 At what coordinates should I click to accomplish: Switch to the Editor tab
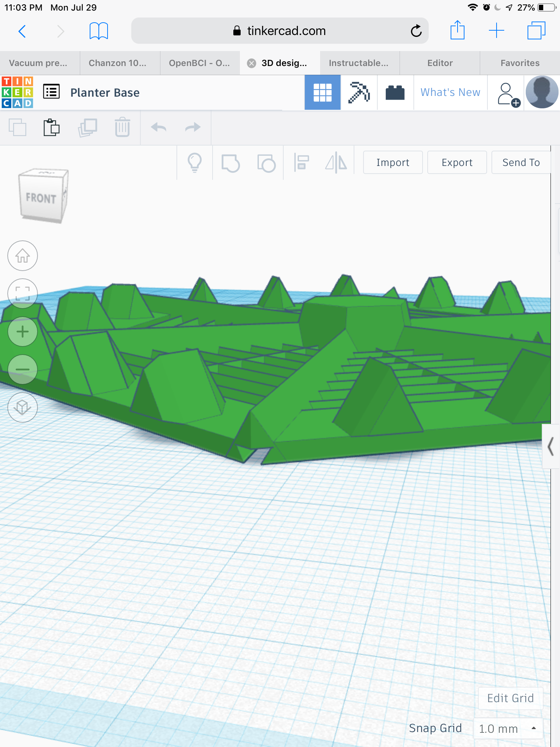coord(440,63)
